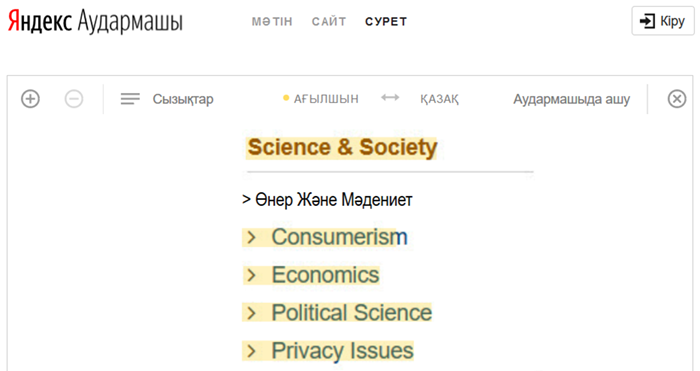
Task: Select the СУРЕТ tab
Action: pos(386,21)
